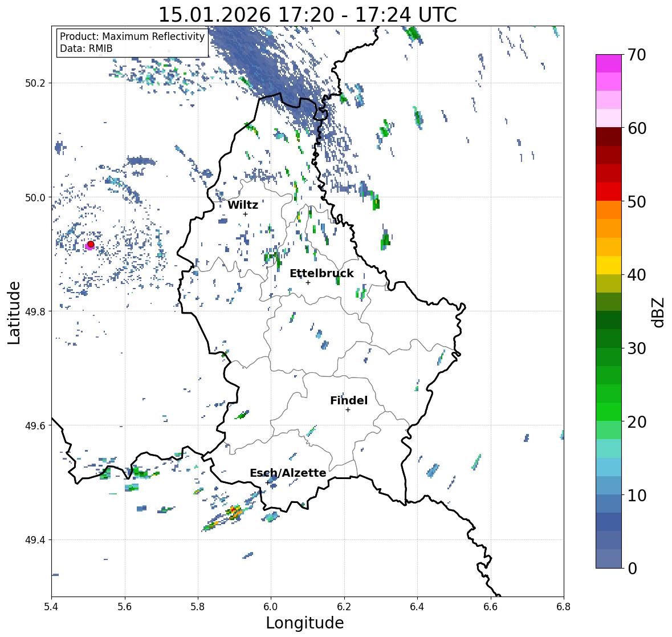Click colorbar tick value 10
672x637 pixels.
click(x=637, y=495)
